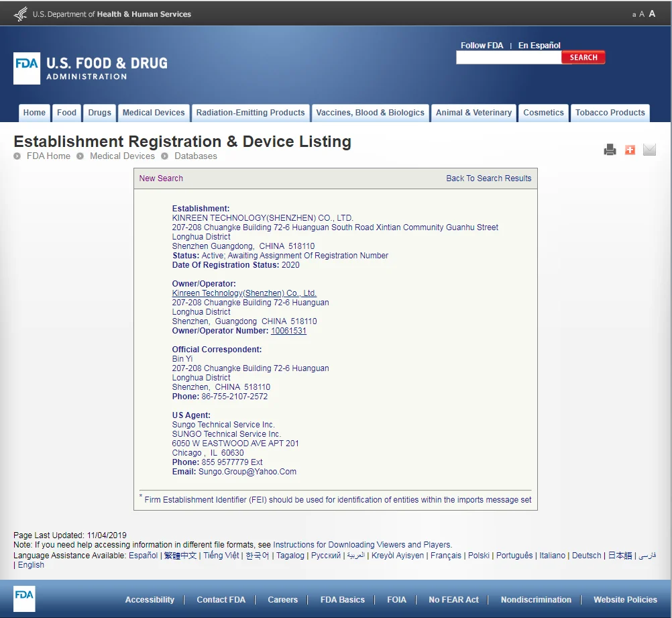Open Contact FDA in footer

(221, 600)
